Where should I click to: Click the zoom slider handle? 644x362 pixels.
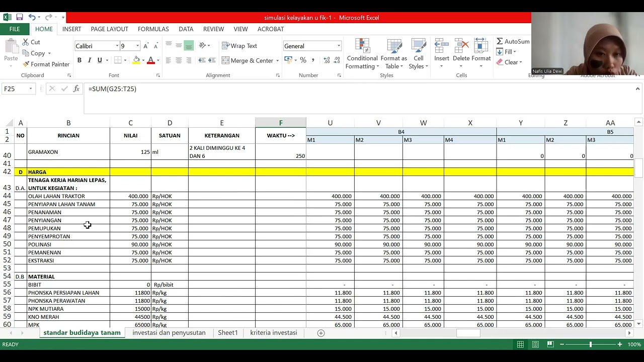[x=591, y=344]
